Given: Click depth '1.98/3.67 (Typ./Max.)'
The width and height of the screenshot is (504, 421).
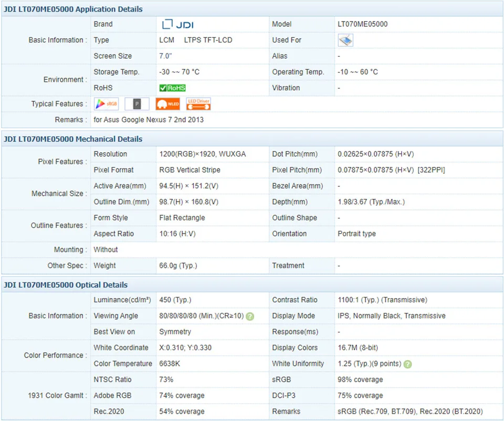Looking at the screenshot, I should (371, 202).
